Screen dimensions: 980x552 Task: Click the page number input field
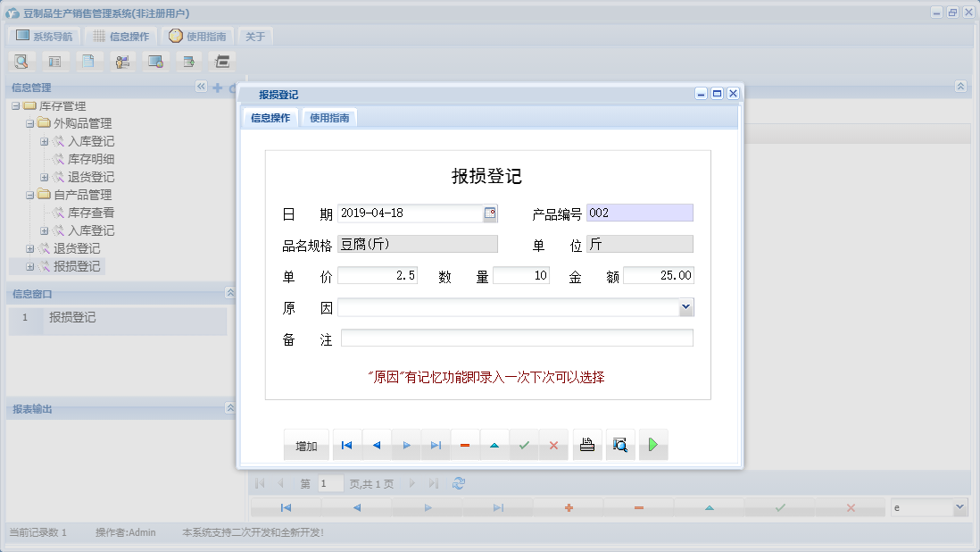click(x=329, y=482)
